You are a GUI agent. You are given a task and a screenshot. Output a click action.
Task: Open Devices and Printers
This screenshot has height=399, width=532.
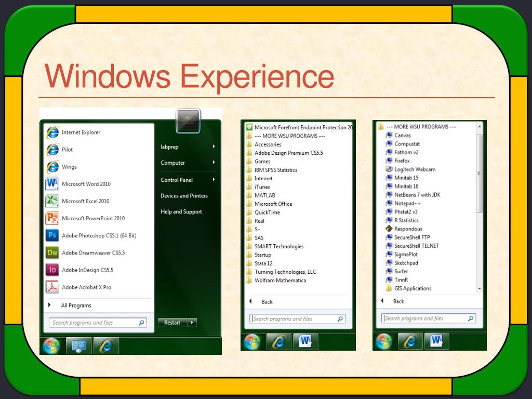[x=184, y=196]
